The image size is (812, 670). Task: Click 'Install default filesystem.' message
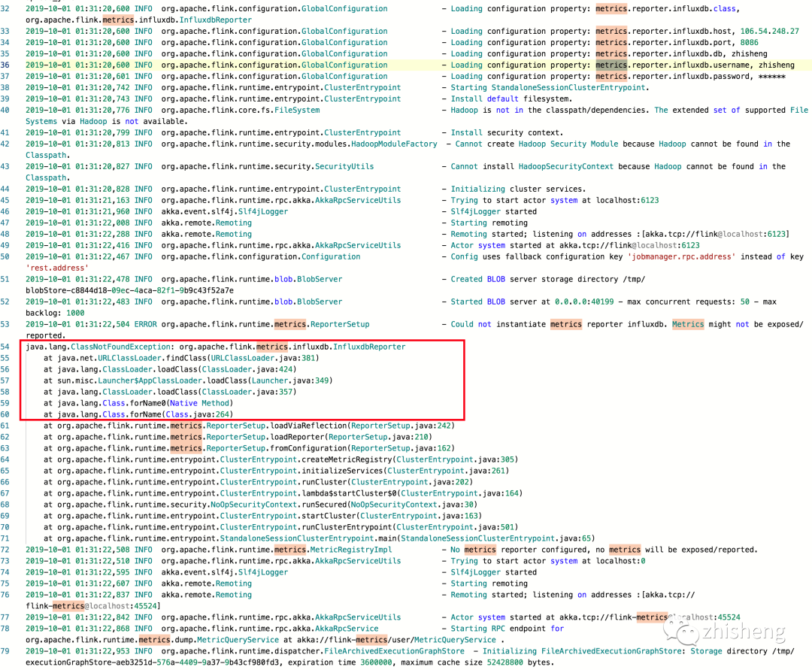pos(512,99)
